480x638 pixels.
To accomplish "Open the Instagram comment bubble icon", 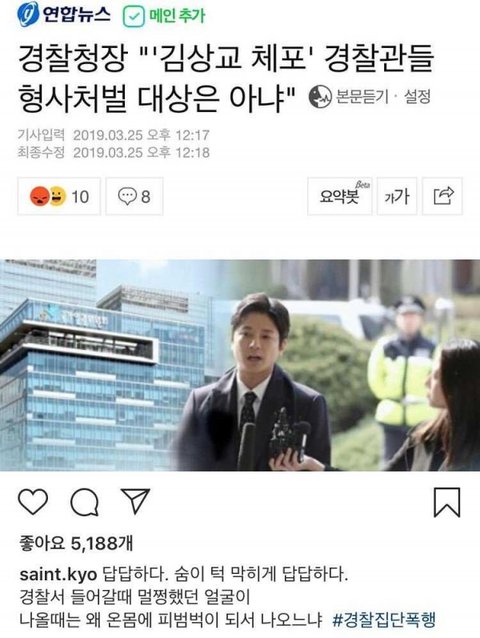I will [85, 502].
